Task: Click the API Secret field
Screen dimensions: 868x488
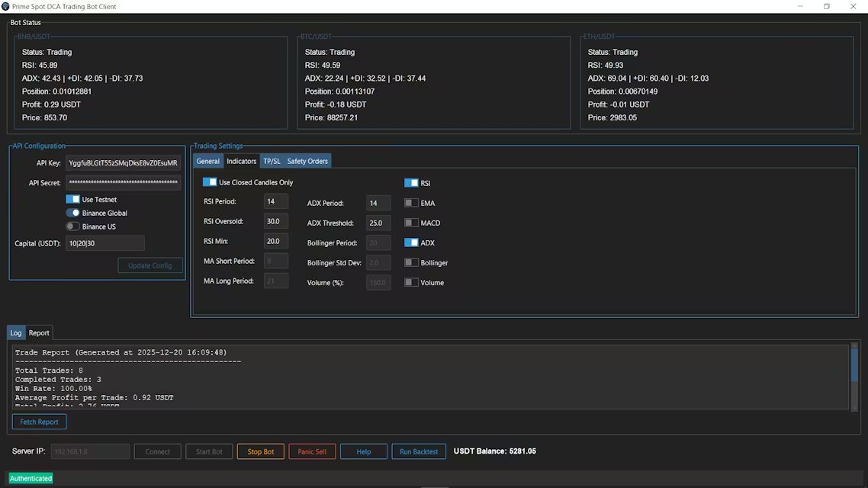Action: tap(124, 182)
